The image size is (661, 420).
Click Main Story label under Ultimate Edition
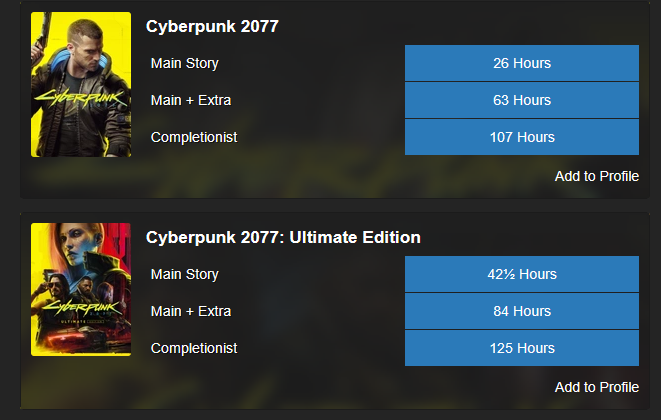(184, 274)
